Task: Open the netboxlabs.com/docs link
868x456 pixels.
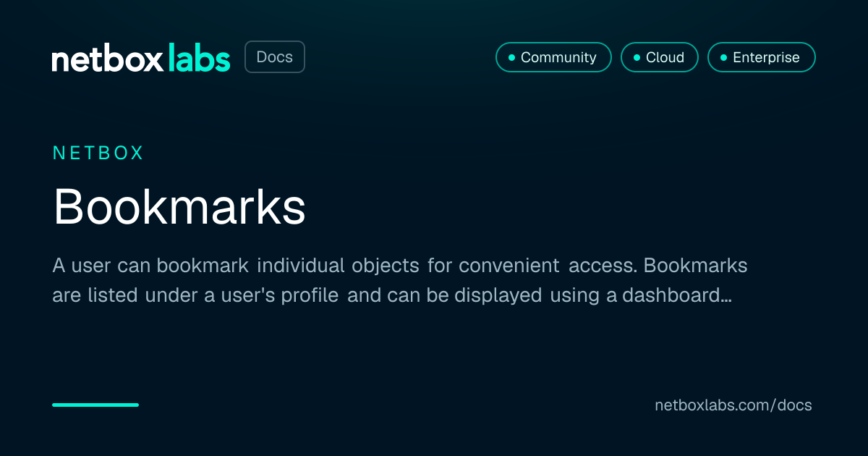Action: (733, 405)
